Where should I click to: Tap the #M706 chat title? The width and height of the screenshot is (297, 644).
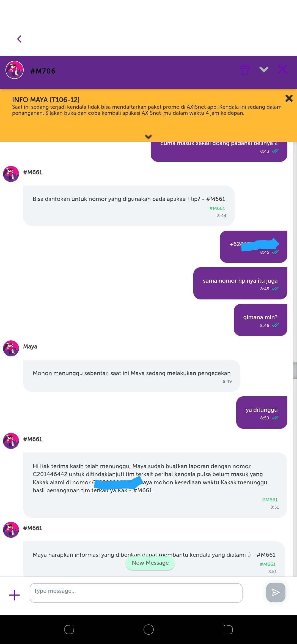[x=43, y=71]
